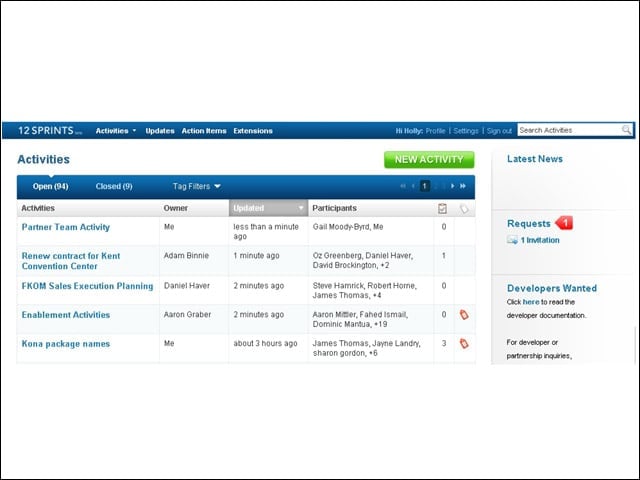The width and height of the screenshot is (640, 480).
Task: Sort by the Activities column header
Action: (38, 208)
